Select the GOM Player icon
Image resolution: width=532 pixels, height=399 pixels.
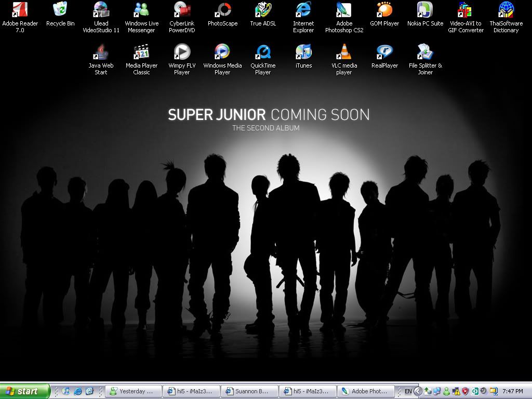[384, 14]
